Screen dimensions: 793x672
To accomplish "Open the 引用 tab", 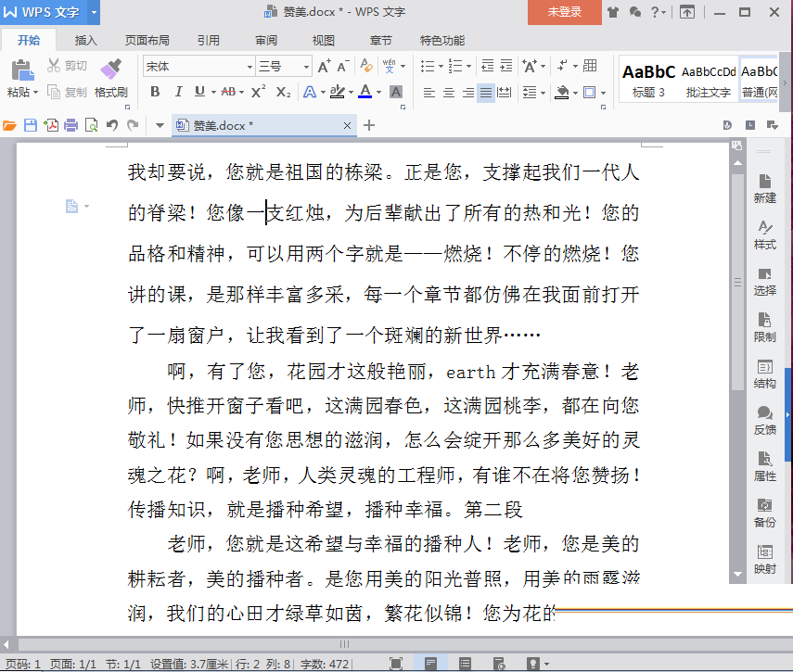I will (x=209, y=41).
